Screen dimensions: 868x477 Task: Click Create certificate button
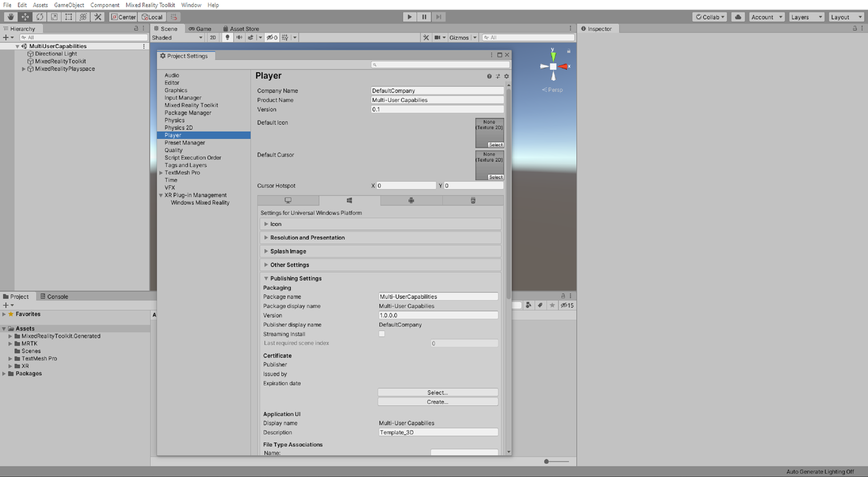[x=437, y=401]
